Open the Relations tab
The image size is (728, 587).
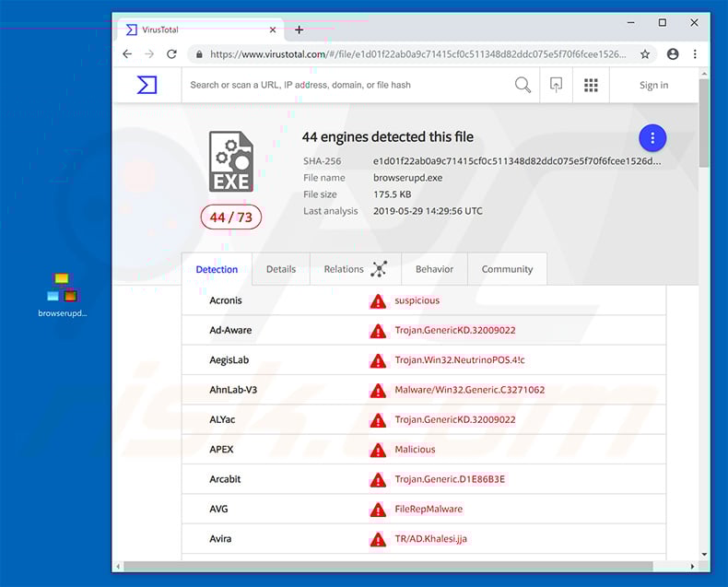tap(355, 269)
